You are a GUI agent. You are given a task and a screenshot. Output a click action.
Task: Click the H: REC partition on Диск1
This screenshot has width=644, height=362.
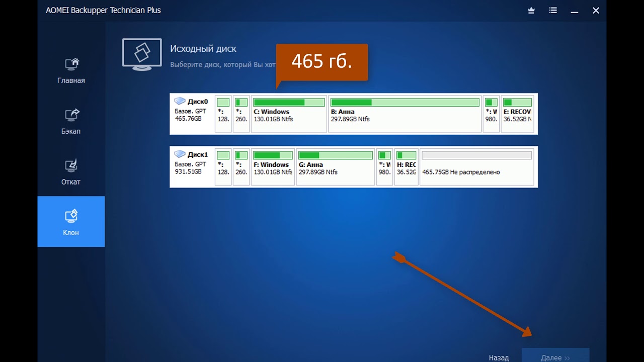click(406, 167)
